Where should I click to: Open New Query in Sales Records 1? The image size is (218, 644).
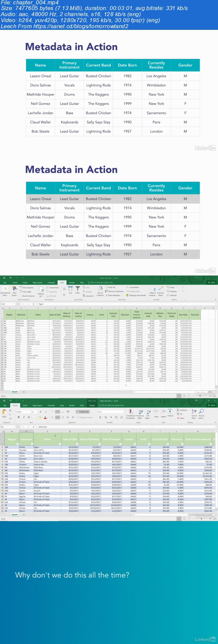(14, 291)
